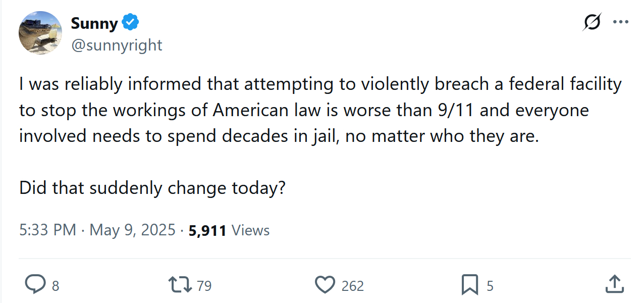
Task: Click the 5:33 PM post time
Action: pyautogui.click(x=47, y=230)
